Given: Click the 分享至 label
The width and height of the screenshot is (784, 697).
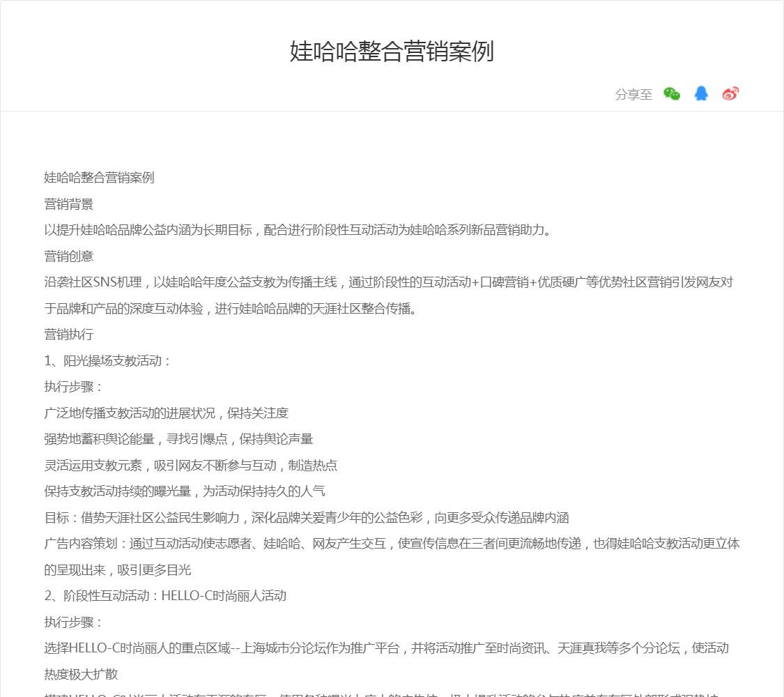Looking at the screenshot, I should click(x=633, y=95).
